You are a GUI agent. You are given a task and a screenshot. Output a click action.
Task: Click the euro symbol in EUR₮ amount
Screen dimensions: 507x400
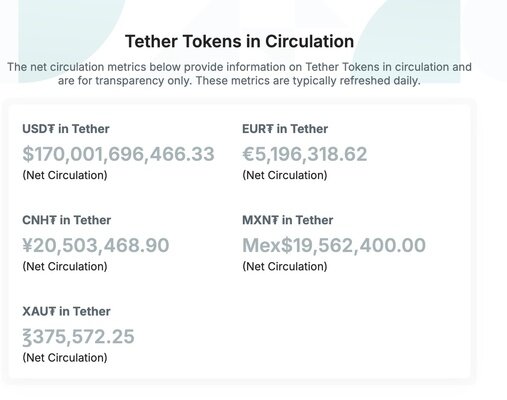(x=248, y=154)
